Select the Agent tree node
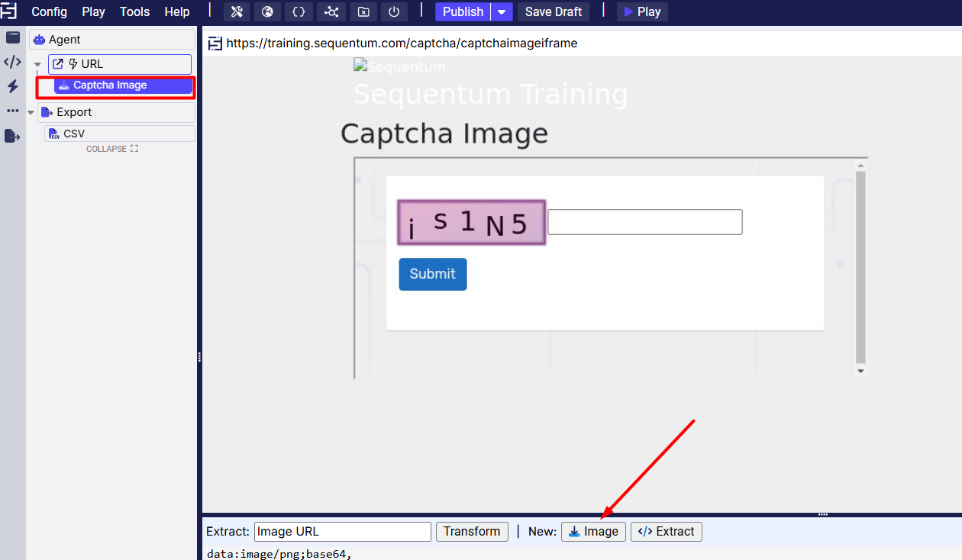Screen dimensions: 962x560 pyautogui.click(x=112, y=40)
